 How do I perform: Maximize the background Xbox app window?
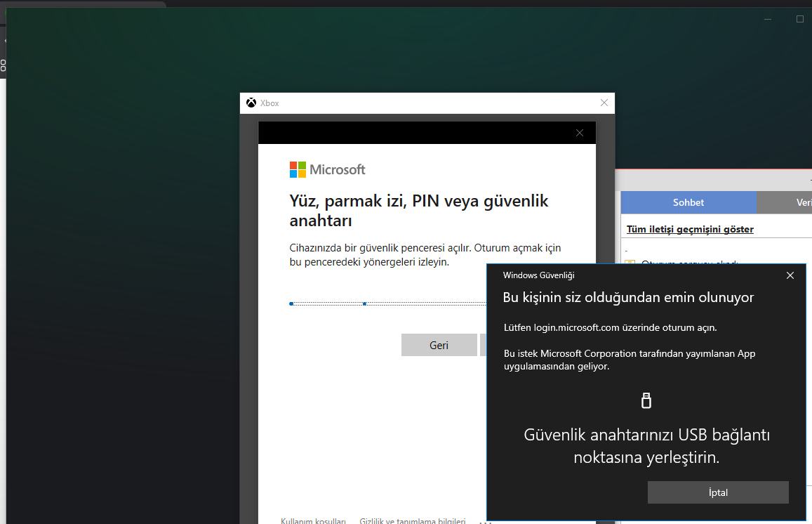coord(799,19)
